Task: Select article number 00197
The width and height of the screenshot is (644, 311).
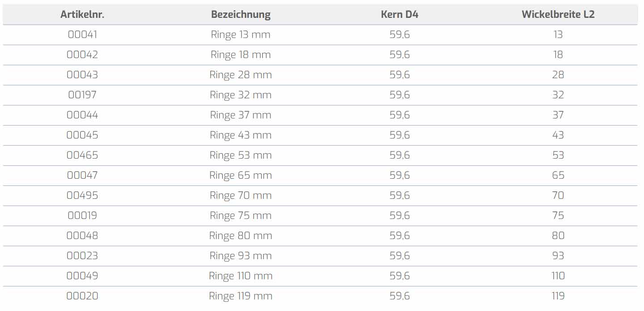Action: coord(82,95)
